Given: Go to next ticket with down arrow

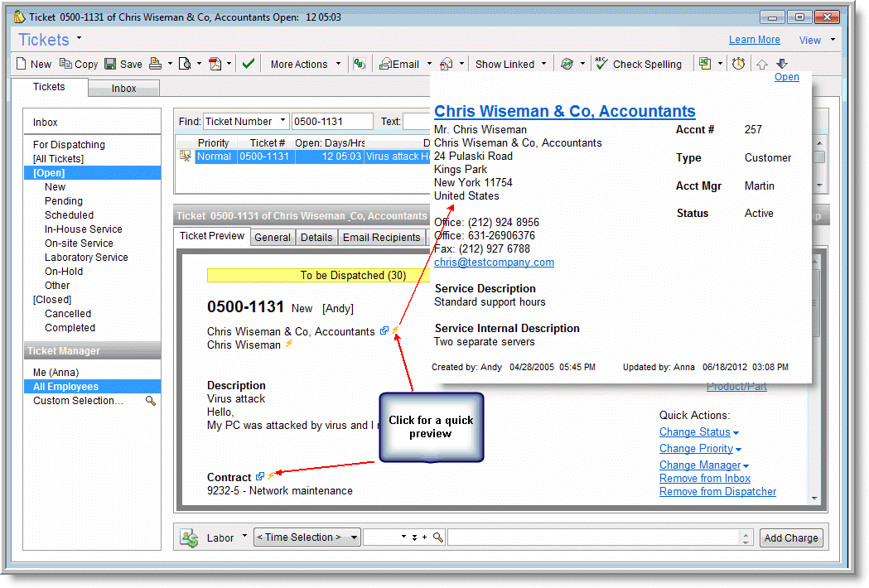Looking at the screenshot, I should tap(781, 64).
